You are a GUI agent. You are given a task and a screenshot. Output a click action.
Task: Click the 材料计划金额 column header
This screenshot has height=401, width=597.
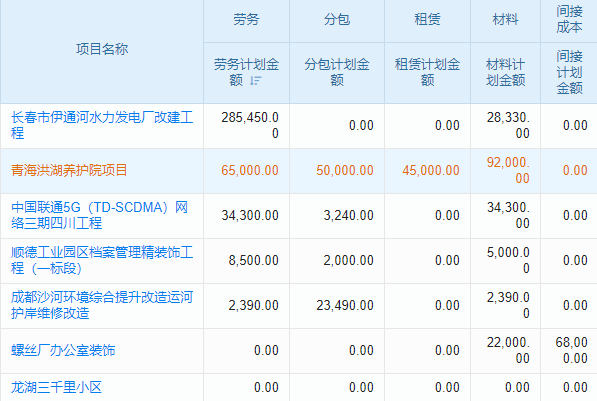click(506, 72)
